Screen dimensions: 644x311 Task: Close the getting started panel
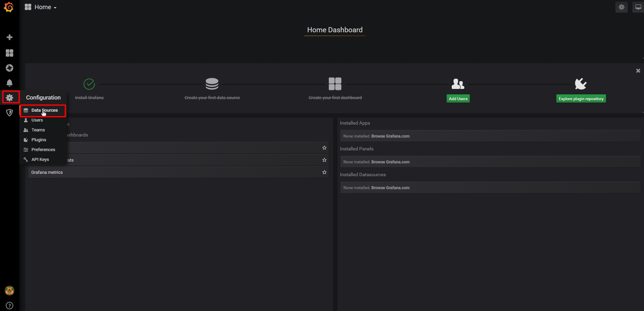click(x=638, y=71)
